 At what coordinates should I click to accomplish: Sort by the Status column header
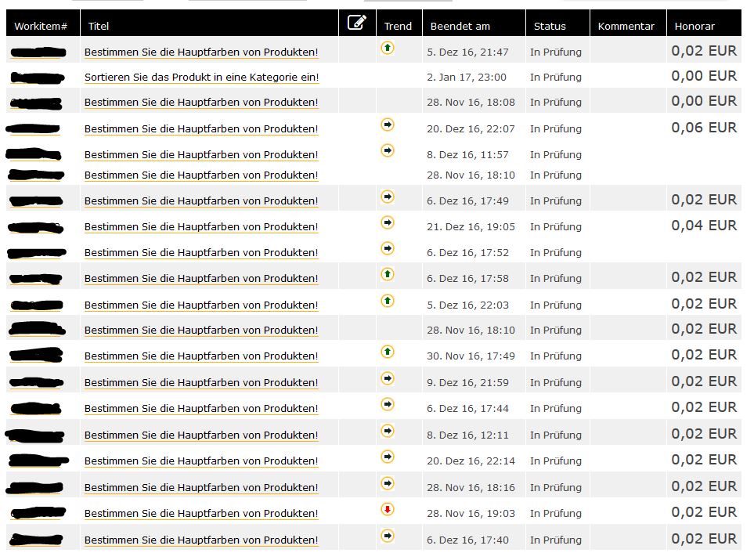[550, 26]
